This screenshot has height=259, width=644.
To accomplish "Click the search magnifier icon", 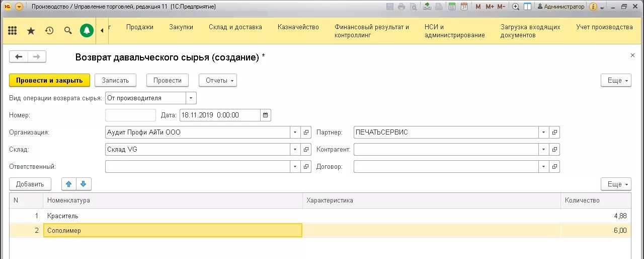I will coord(68,31).
